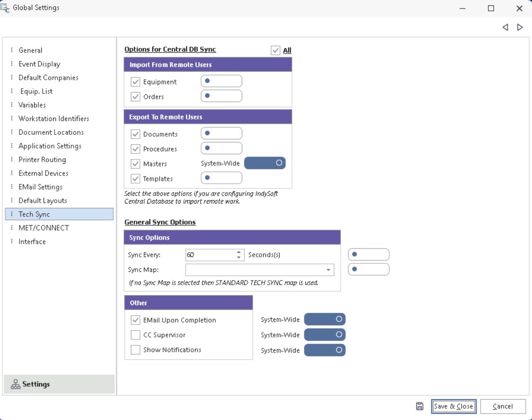Viewport: 532px width, 420px height.
Task: Switch the Orders scope toggle
Action: 221,96
